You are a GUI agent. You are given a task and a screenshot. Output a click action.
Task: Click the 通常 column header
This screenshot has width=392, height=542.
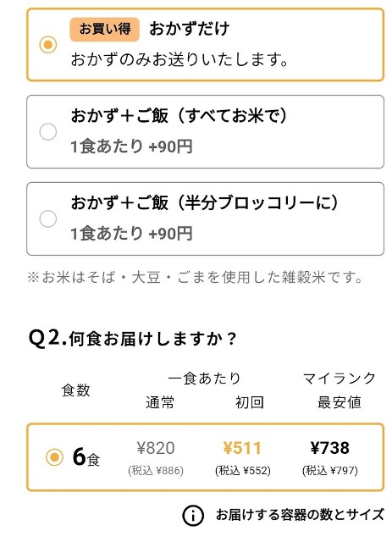160,403
